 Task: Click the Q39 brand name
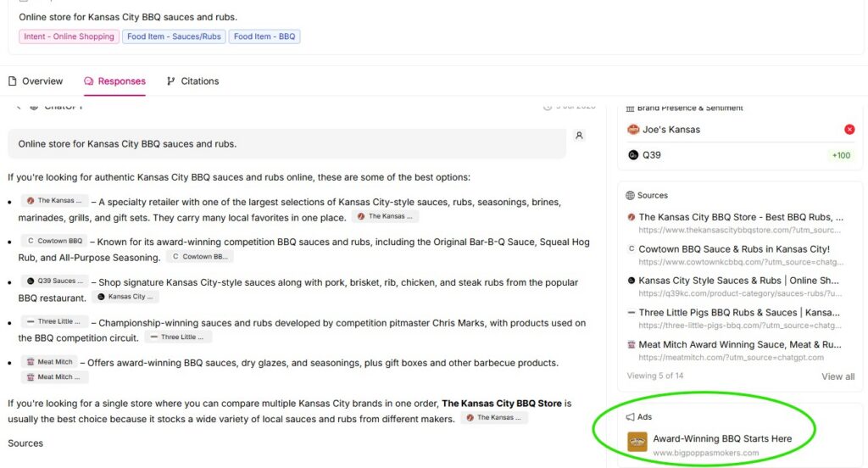click(x=652, y=155)
